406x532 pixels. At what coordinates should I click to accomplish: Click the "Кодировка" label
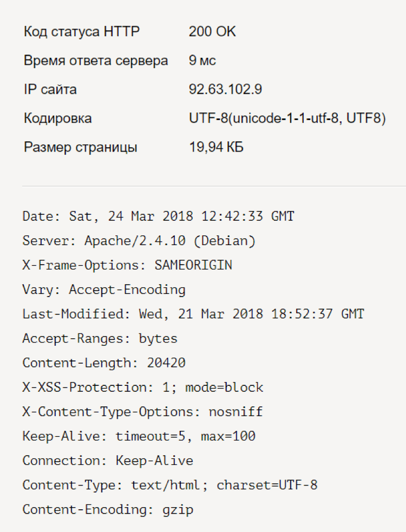[x=57, y=119]
